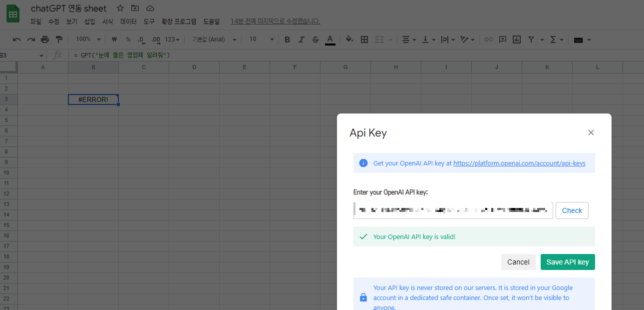Select cell B3 showing #ERROR!
644x310 pixels.
tap(93, 99)
